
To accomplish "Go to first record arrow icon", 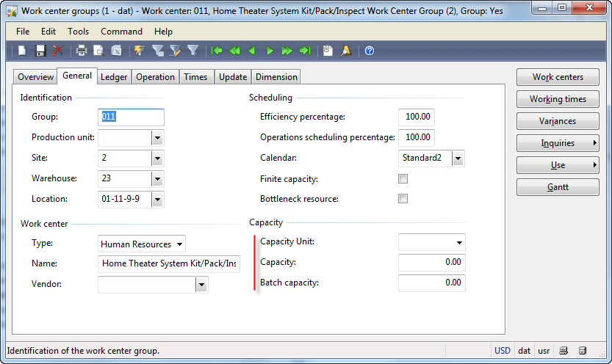I will tap(217, 51).
